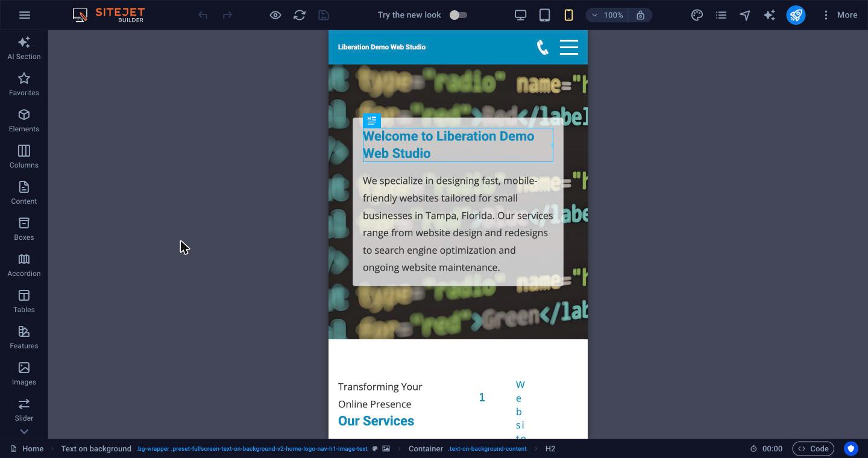The height and width of the screenshot is (458, 868).
Task: Toggle the zoom lock icon
Action: (x=641, y=15)
